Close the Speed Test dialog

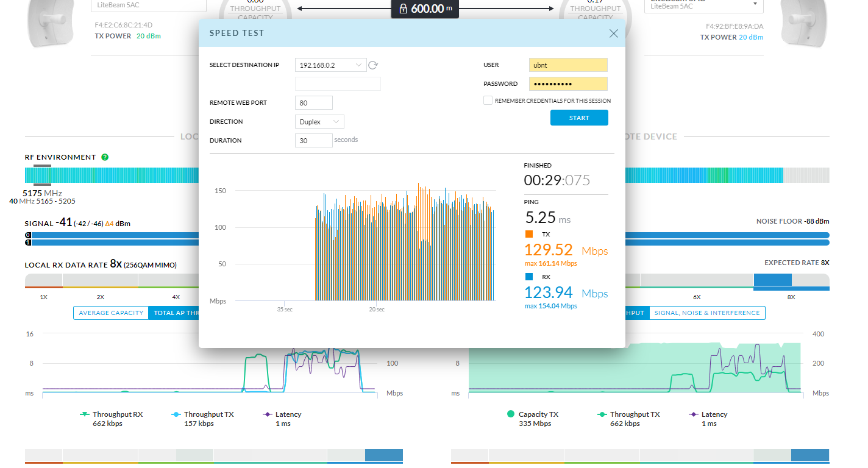point(614,34)
